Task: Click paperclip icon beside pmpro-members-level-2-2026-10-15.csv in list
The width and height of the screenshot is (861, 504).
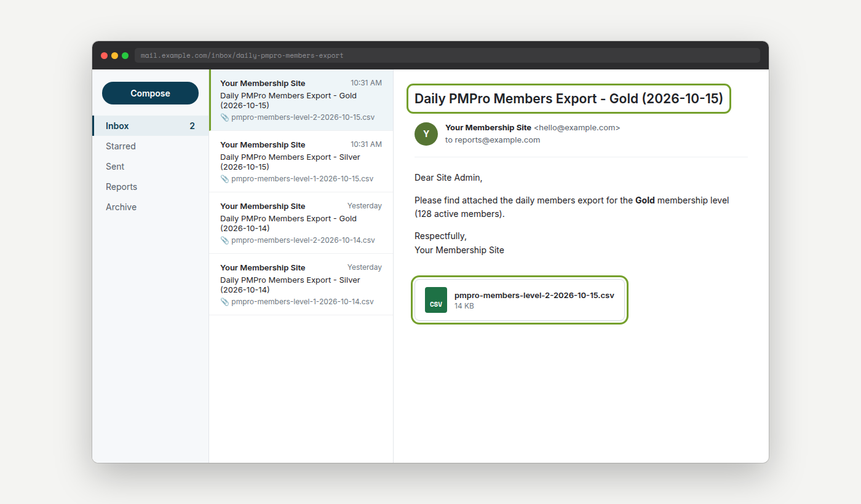Action: (224, 117)
